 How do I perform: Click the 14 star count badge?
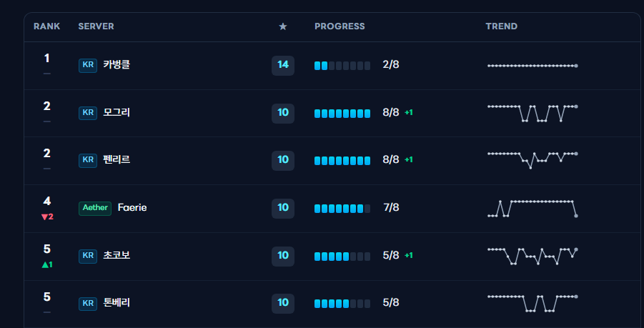(283, 65)
